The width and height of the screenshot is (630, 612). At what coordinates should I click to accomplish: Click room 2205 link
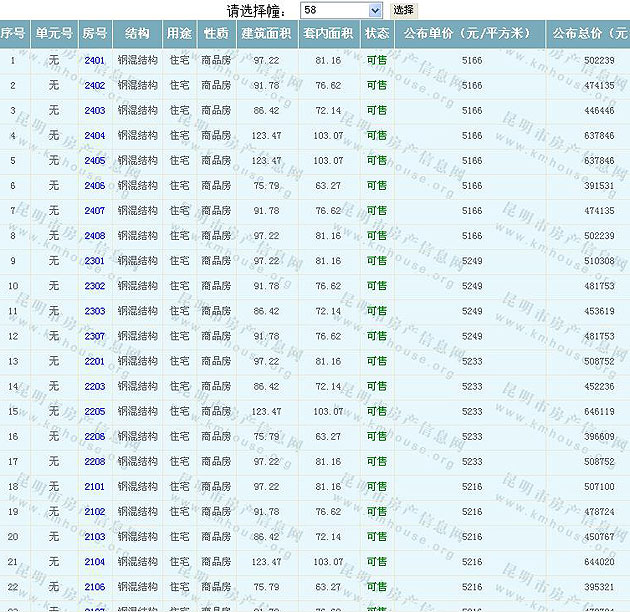point(95,411)
